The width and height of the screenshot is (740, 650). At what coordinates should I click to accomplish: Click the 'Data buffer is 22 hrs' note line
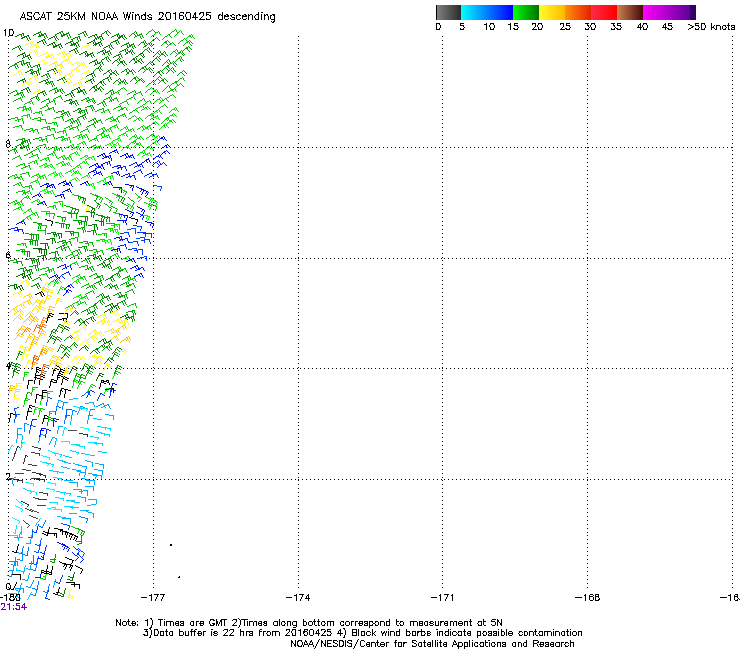[x=362, y=633]
